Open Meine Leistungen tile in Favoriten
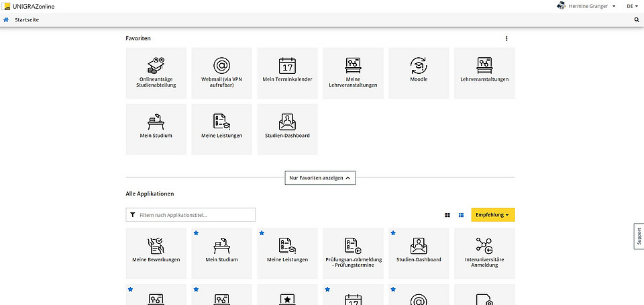 tap(222, 130)
